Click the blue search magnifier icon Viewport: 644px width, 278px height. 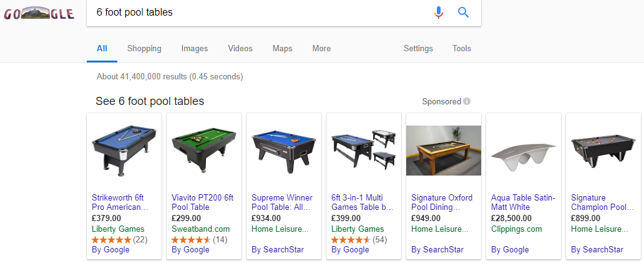[463, 12]
